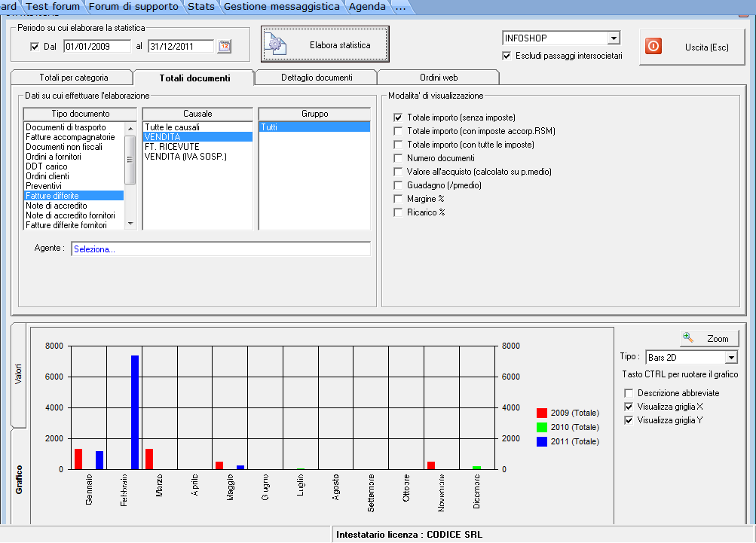Open the Agenda tab
The height and width of the screenshot is (543, 756).
[367, 7]
